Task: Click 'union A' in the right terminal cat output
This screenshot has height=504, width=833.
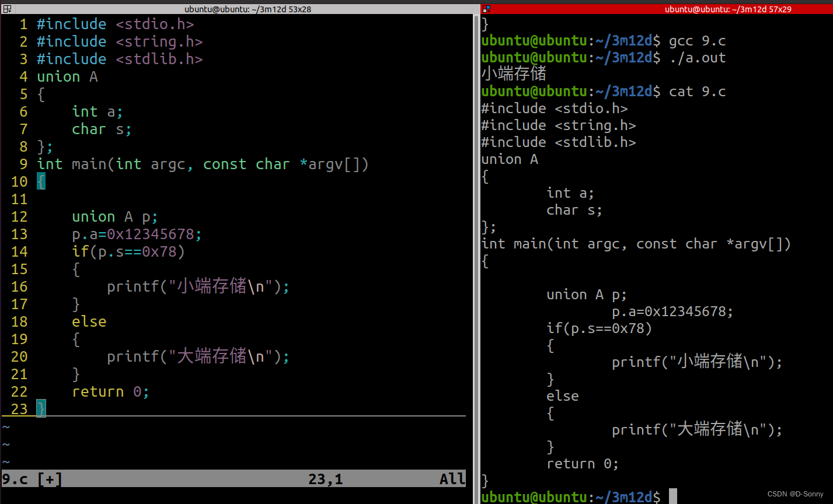Action: click(x=510, y=159)
